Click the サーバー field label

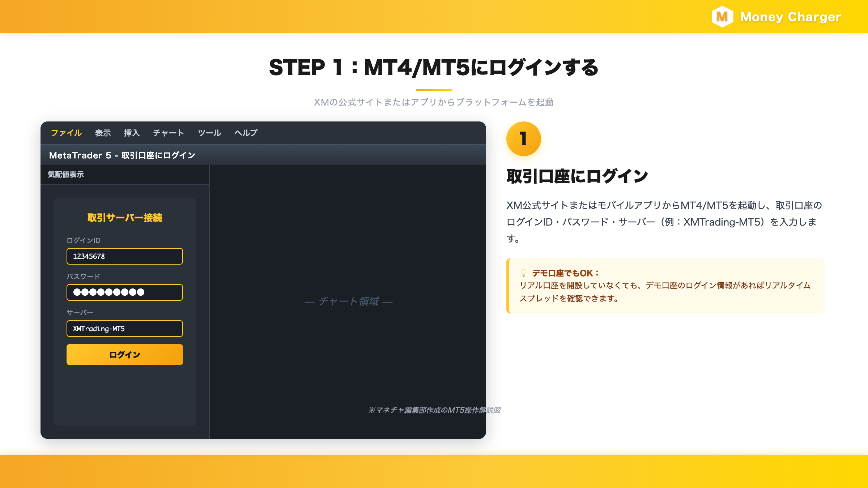[80, 313]
